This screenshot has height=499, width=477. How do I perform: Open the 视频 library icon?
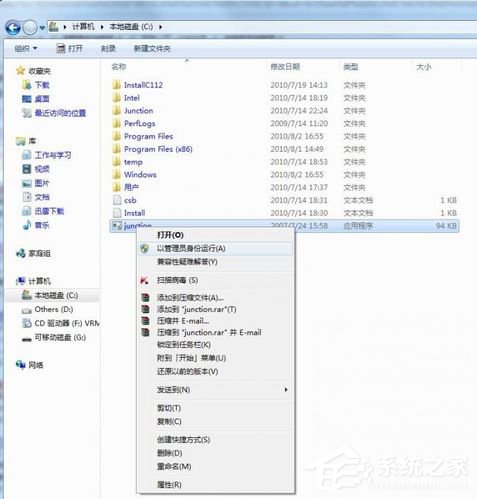pos(27,169)
